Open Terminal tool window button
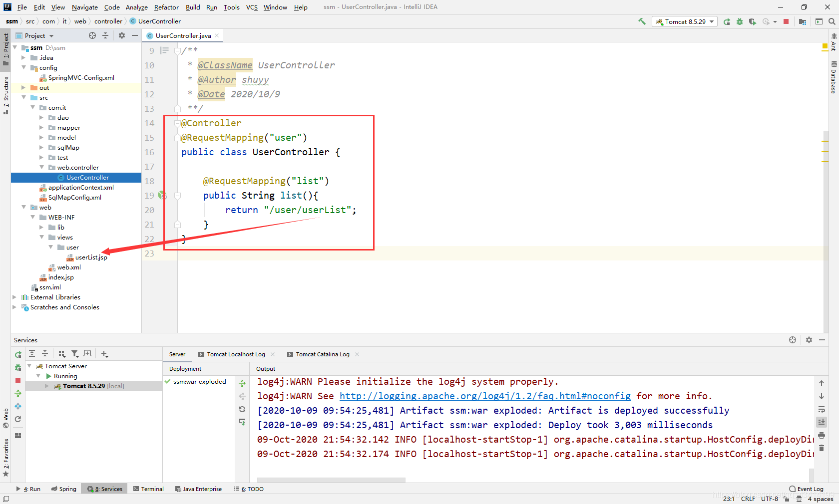 pos(148,489)
